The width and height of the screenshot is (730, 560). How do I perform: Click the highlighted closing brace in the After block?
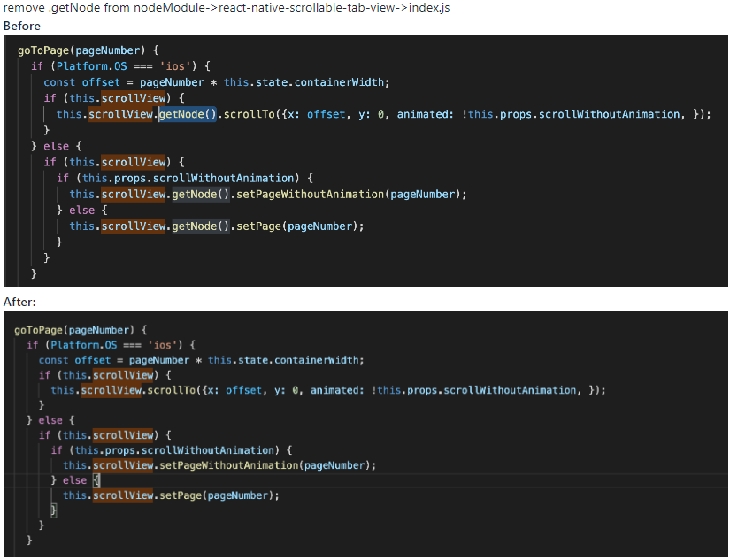click(x=54, y=510)
